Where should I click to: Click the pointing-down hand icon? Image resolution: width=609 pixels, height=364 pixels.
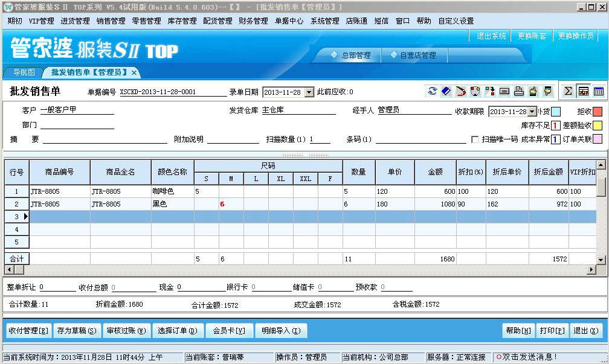[x=548, y=92]
